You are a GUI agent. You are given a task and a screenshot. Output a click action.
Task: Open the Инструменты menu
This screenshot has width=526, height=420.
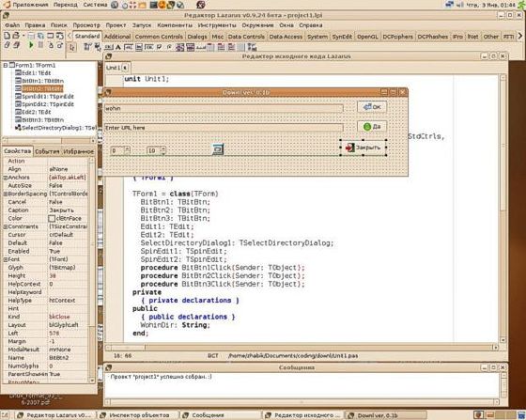pos(217,25)
